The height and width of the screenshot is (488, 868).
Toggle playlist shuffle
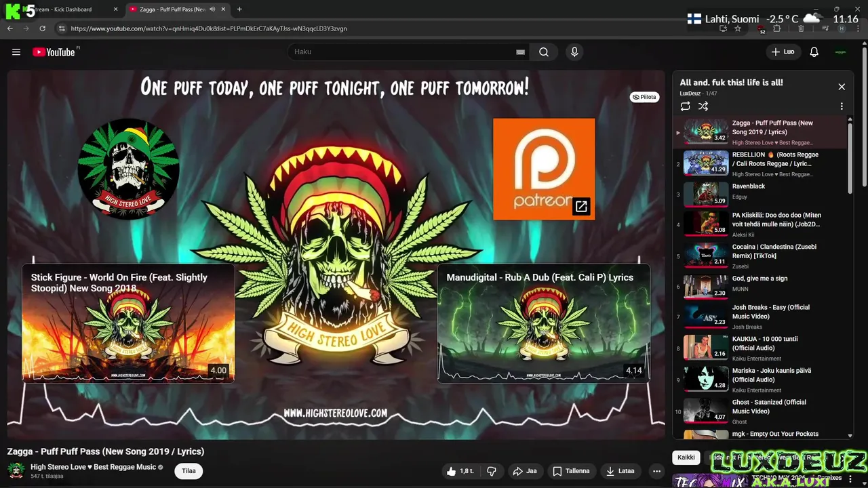703,106
